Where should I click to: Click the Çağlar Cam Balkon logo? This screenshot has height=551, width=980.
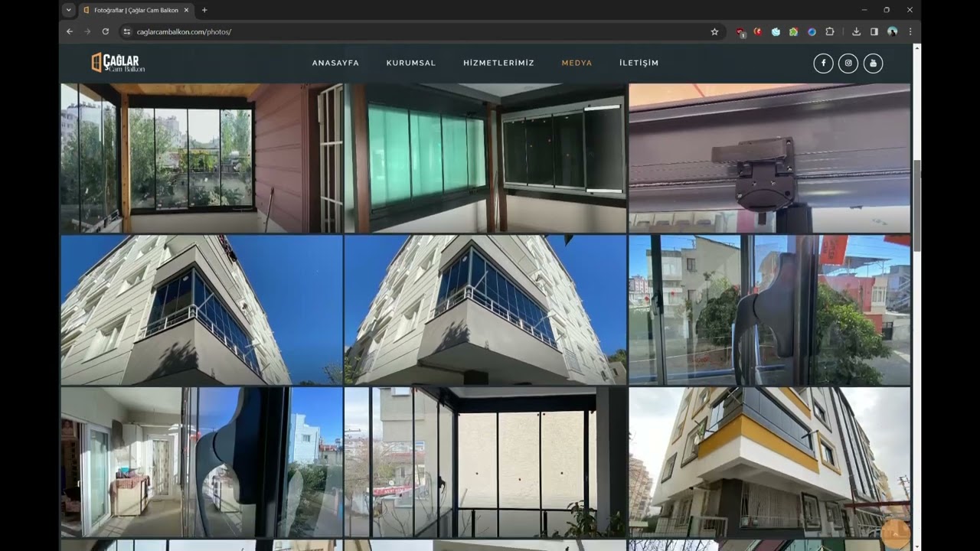pos(118,63)
